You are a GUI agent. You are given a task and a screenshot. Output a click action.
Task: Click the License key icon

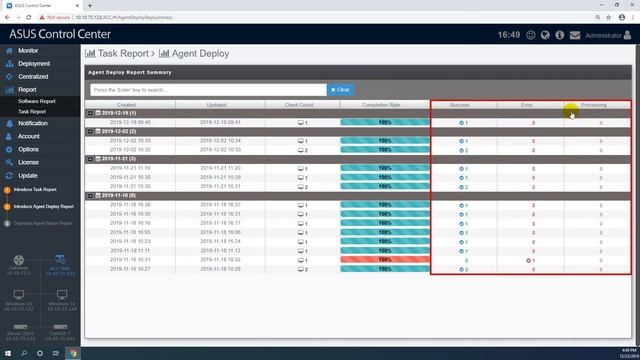tap(9, 162)
